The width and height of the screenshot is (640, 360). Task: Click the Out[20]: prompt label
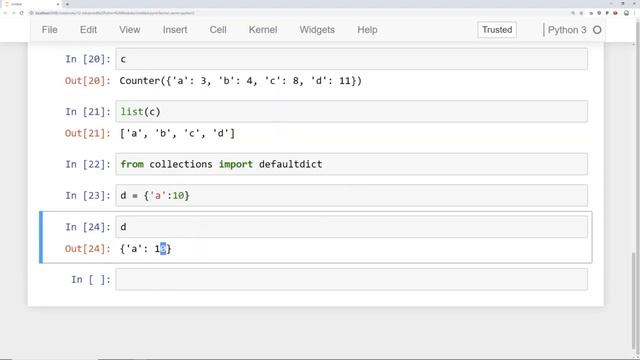[88, 81]
